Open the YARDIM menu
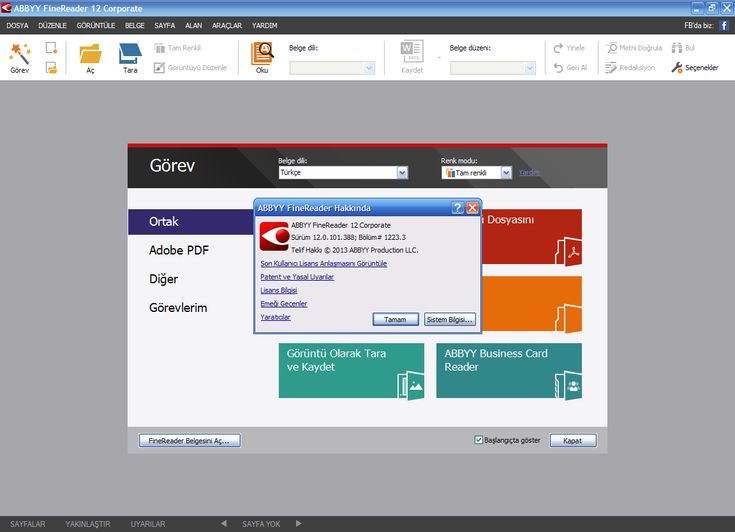The image size is (735, 532). (264, 26)
